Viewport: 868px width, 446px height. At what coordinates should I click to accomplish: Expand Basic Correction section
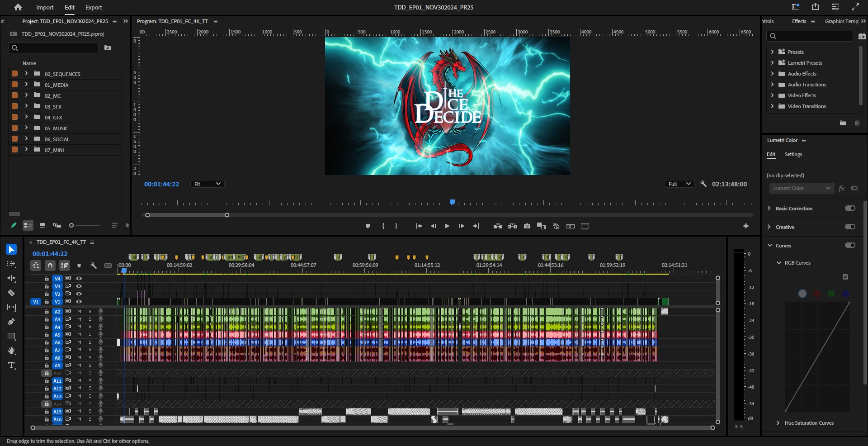pos(769,208)
